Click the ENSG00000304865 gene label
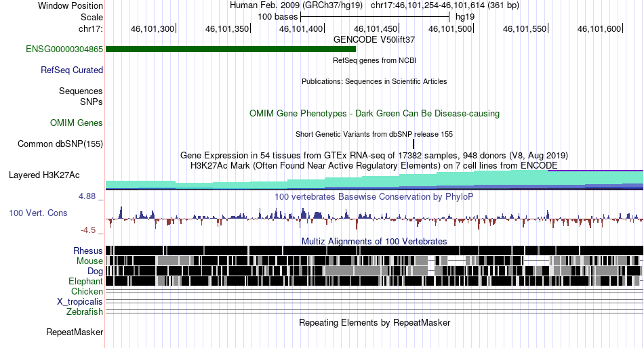Image resolution: width=644 pixels, height=348 pixels. [64, 49]
